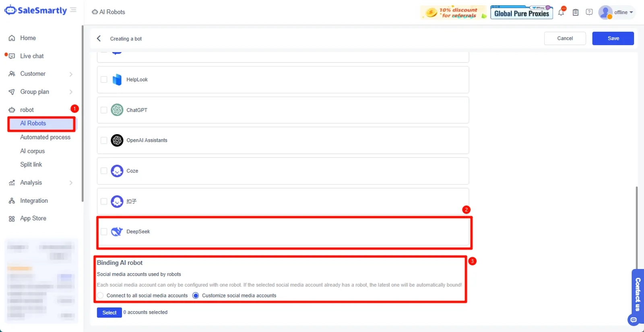644x332 pixels.
Task: Select Connect to all social media accounts
Action: 100,295
